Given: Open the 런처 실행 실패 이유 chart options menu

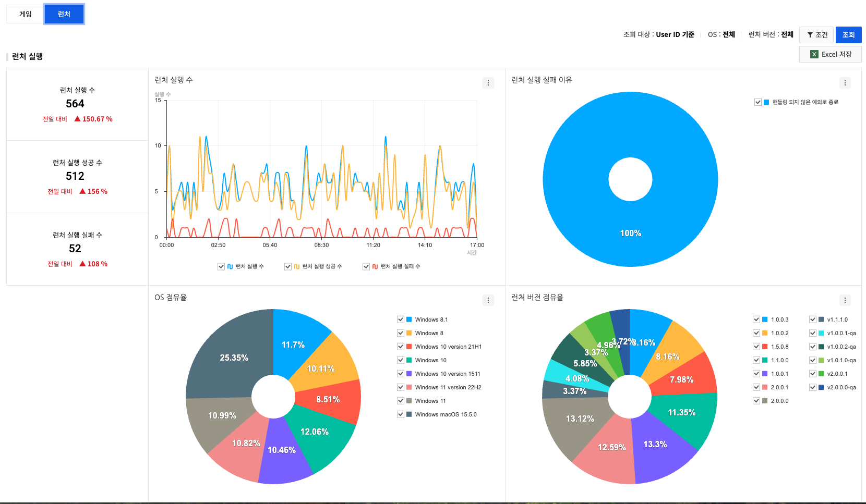Looking at the screenshot, I should (845, 83).
